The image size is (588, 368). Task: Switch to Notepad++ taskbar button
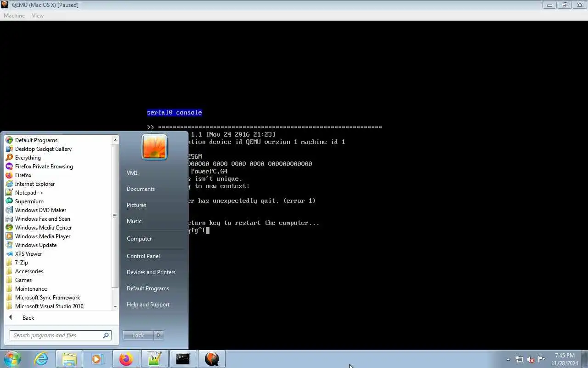pos(154,359)
